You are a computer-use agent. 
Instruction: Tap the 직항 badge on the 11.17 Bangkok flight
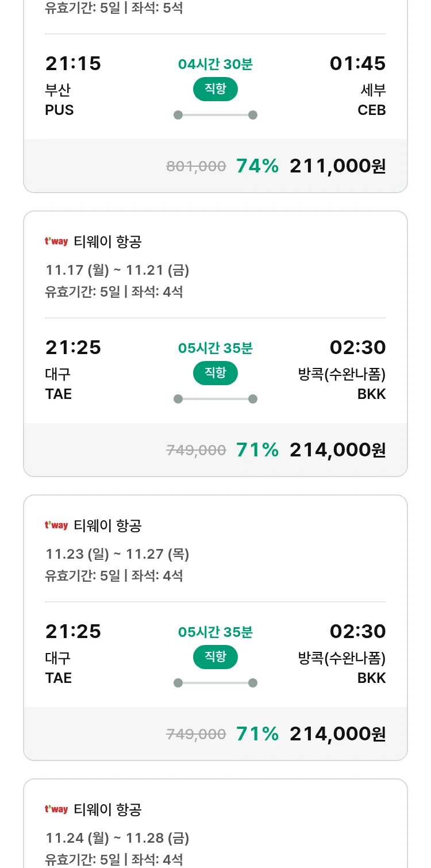(215, 373)
